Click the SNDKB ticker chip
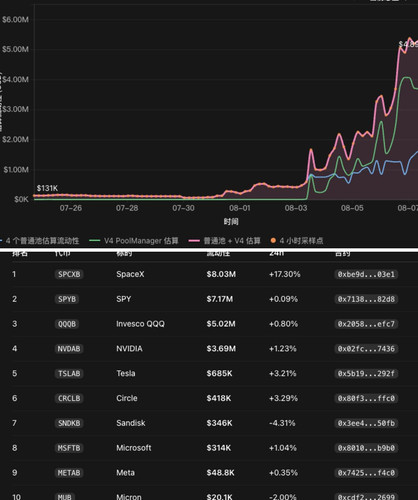The image size is (418, 500). pyautogui.click(x=69, y=423)
